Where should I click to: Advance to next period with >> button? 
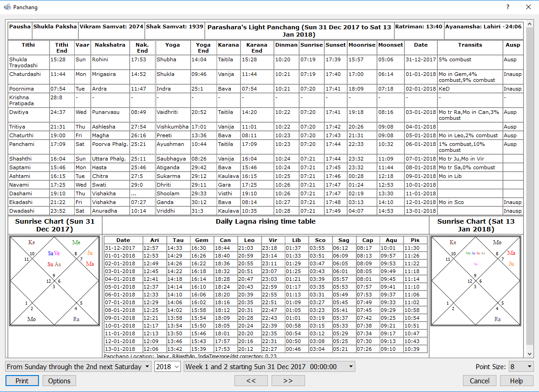288,381
